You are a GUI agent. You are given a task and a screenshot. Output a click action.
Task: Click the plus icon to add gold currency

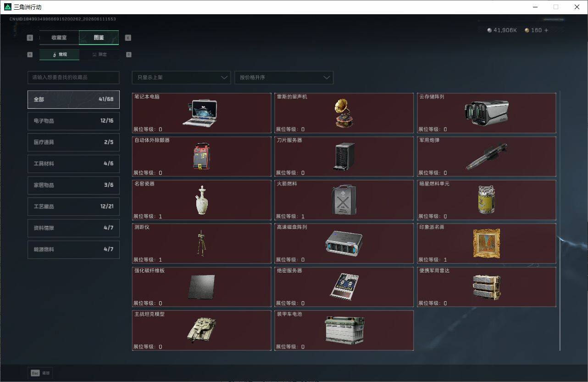(x=546, y=30)
